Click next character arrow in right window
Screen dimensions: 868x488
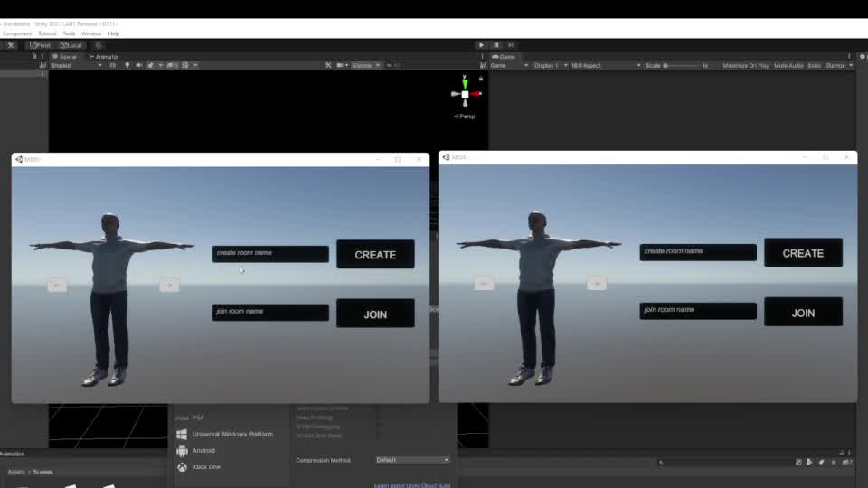[597, 283]
